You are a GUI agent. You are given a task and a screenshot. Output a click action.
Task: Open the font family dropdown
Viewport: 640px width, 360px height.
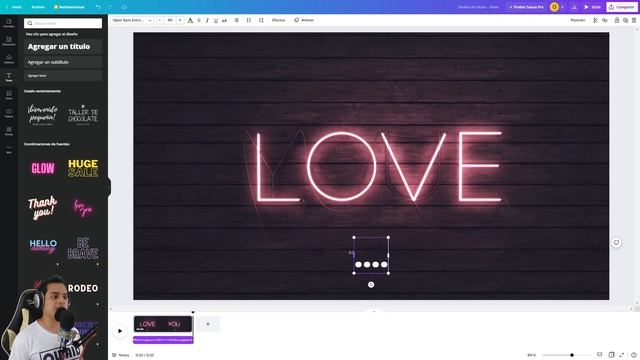[x=132, y=20]
